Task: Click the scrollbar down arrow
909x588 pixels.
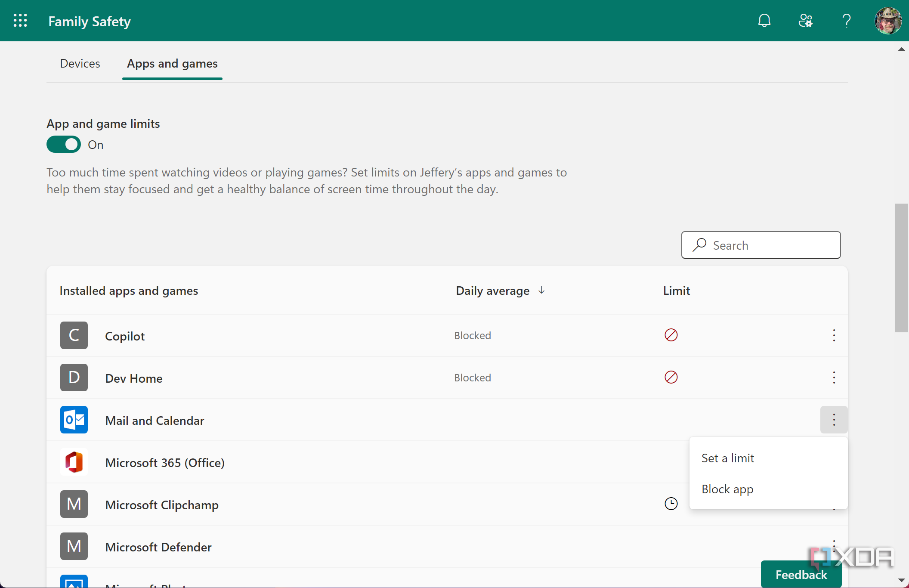Action: 901,580
